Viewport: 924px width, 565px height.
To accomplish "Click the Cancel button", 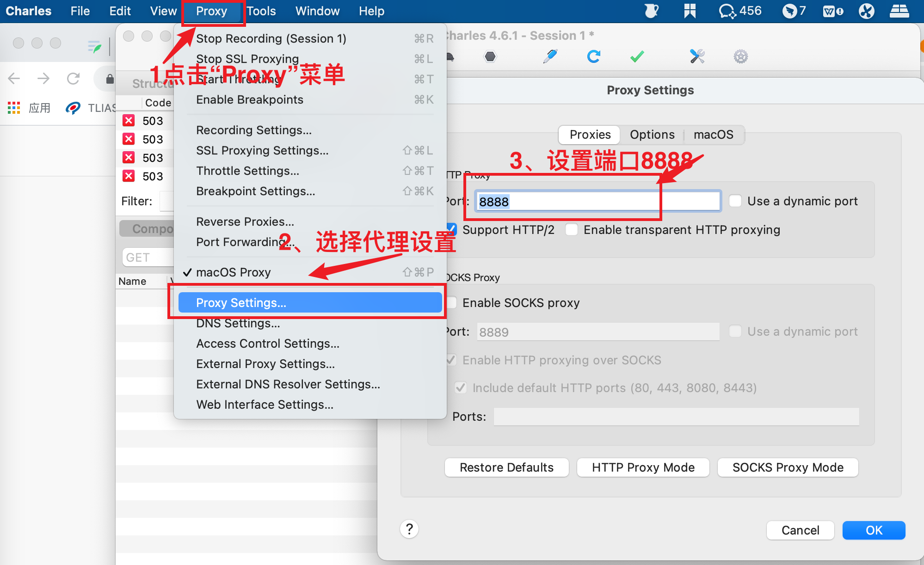I will (x=800, y=530).
